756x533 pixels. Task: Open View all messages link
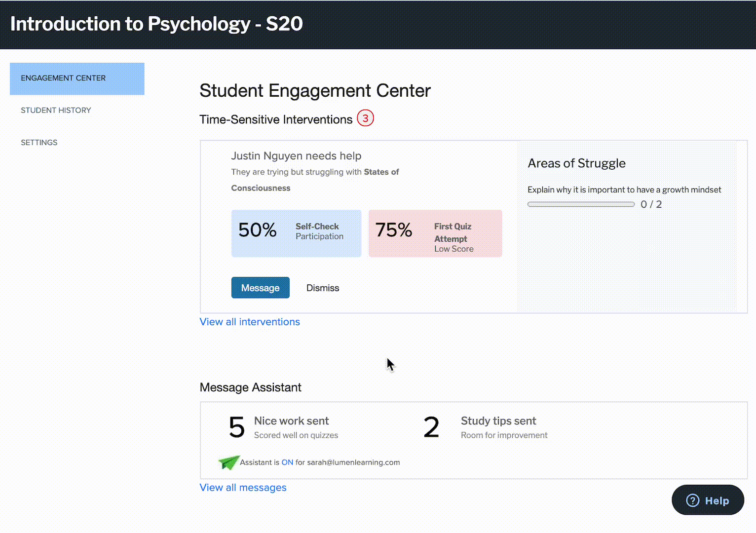point(243,488)
